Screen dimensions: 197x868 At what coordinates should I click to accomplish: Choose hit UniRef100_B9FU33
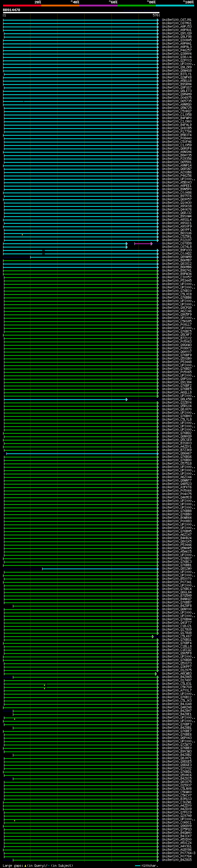point(177,250)
